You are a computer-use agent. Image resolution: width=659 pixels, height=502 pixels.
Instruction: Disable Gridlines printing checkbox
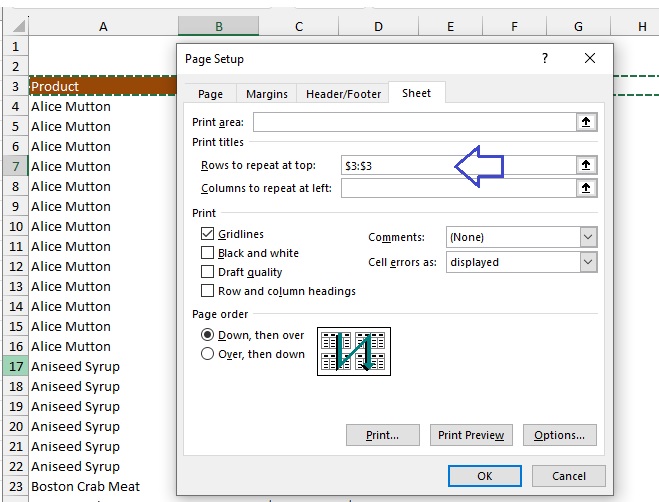coord(207,234)
